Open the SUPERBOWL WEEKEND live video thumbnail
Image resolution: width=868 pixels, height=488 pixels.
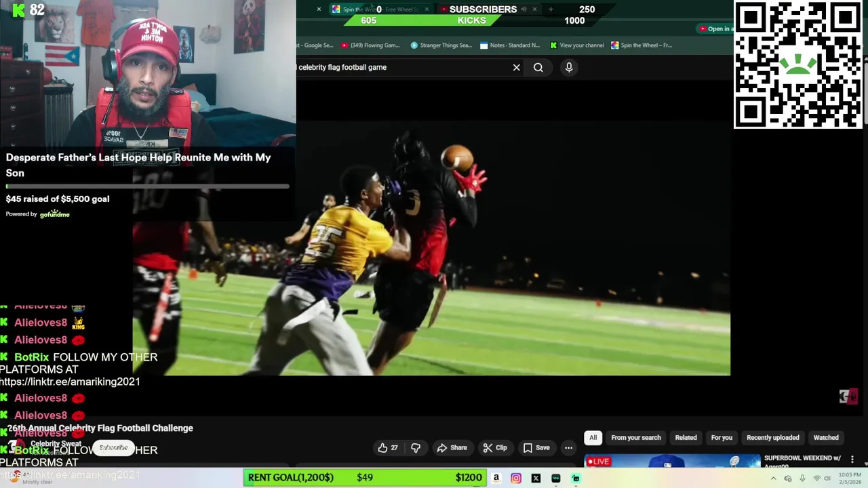673,462
